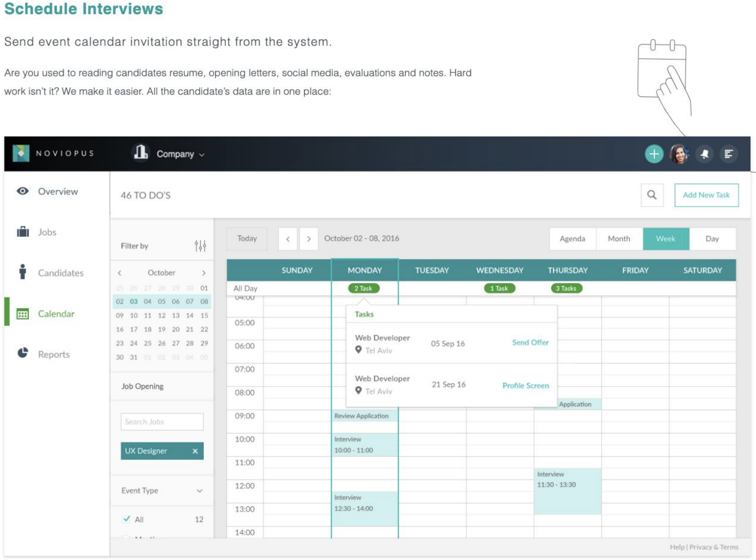Click Send Offer link
The image size is (756, 560).
[530, 343]
